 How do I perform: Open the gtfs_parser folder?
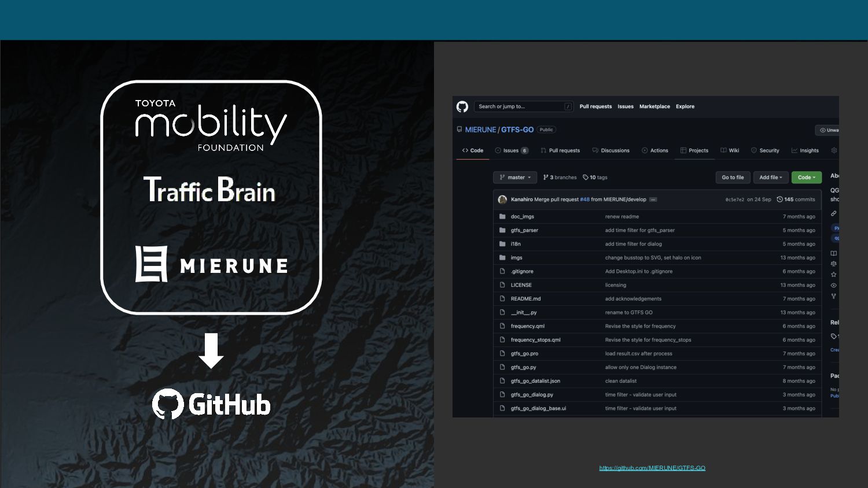pyautogui.click(x=524, y=230)
